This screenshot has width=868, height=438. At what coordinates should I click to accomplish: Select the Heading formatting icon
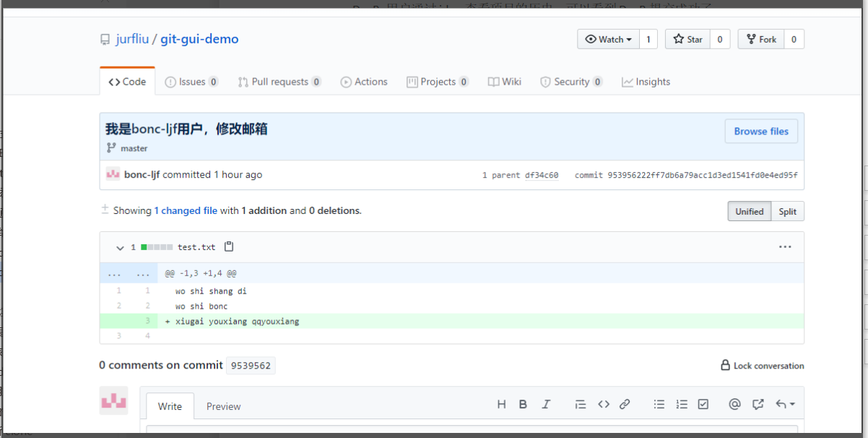point(502,404)
